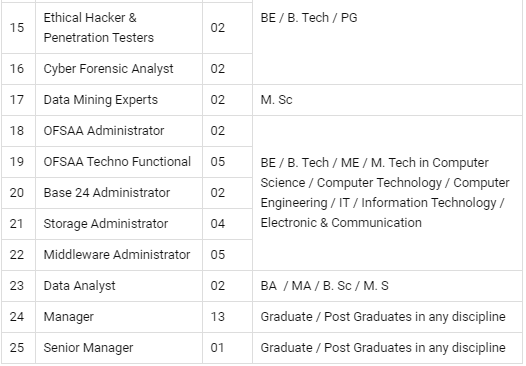Select the Middleware Administrator cell

tap(117, 255)
